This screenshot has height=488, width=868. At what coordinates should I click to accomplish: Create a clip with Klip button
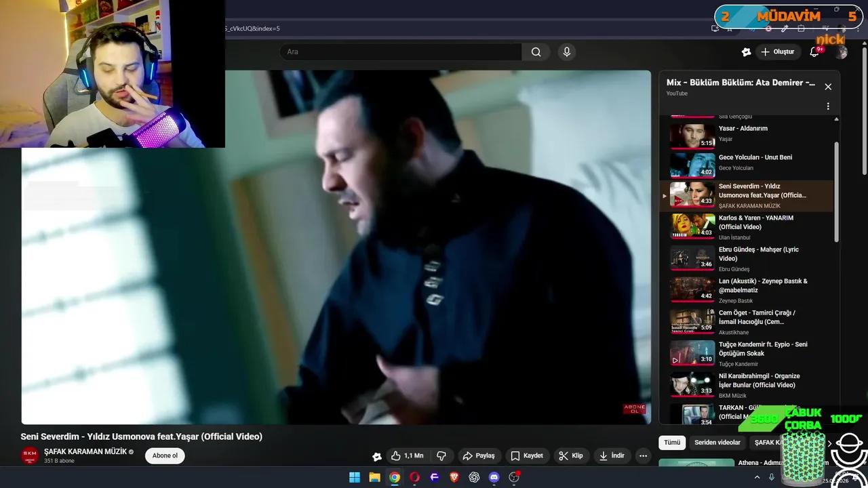(571, 456)
